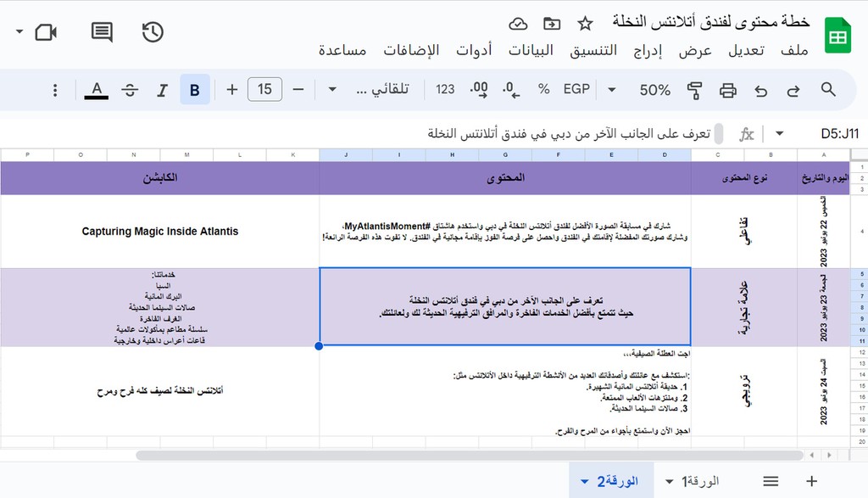Expand the meeting options arrow
The width and height of the screenshot is (868, 498).
coord(19,31)
